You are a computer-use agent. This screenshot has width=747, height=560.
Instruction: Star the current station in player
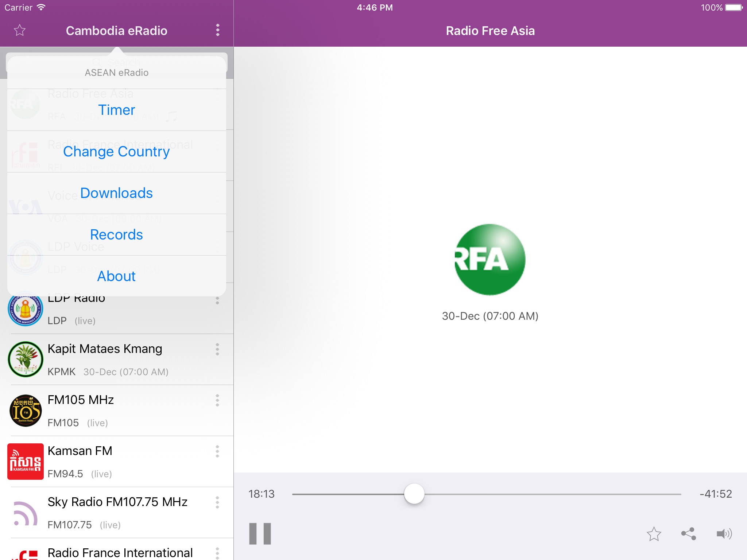click(654, 534)
